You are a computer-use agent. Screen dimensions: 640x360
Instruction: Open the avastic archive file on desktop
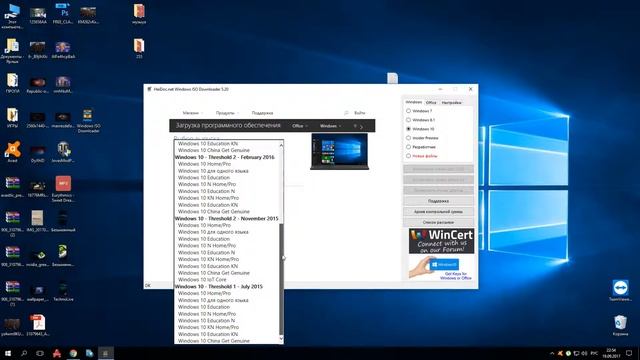[12, 187]
